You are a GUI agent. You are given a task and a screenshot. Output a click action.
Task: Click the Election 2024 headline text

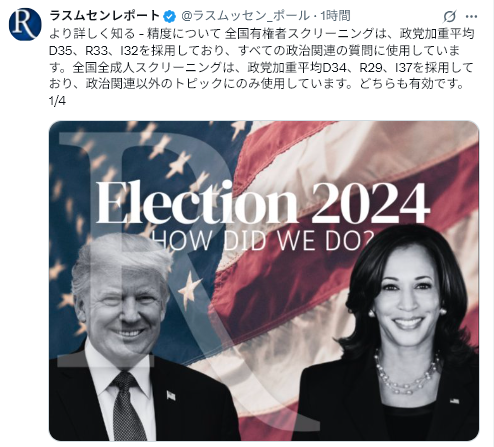click(263, 203)
